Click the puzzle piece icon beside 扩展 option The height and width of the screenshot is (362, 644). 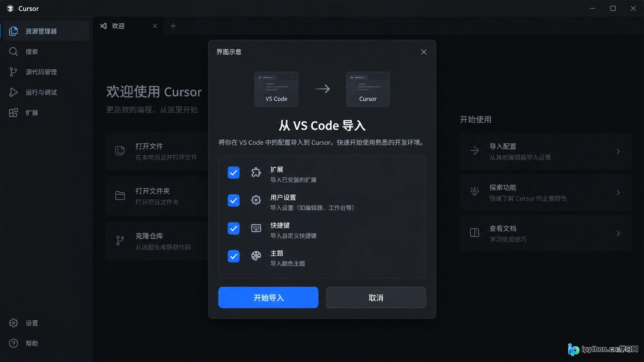256,172
